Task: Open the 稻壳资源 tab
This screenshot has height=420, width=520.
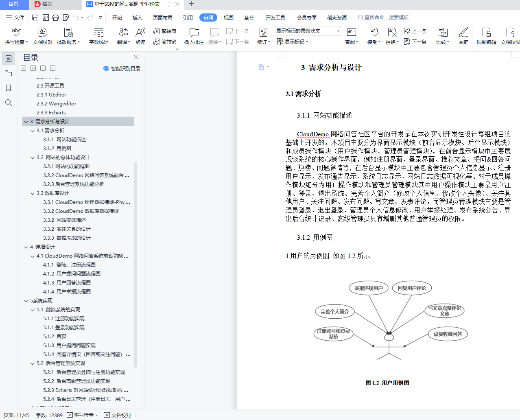Action: click(x=337, y=17)
